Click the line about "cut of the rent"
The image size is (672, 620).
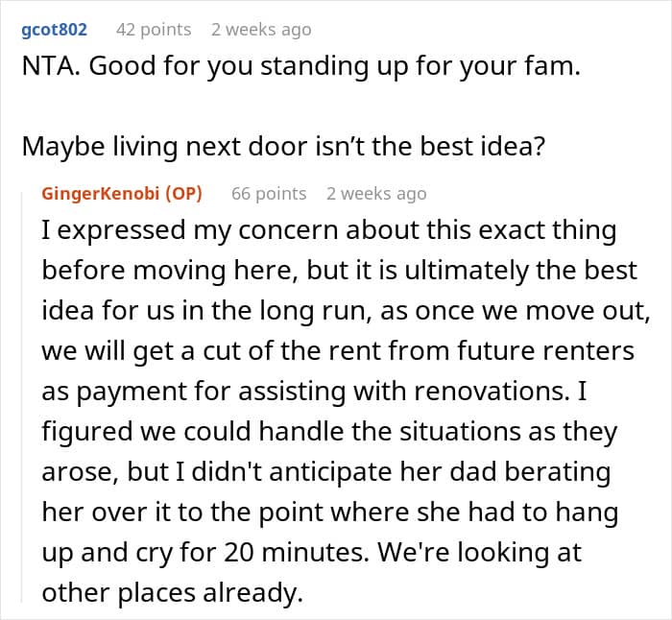338,351
